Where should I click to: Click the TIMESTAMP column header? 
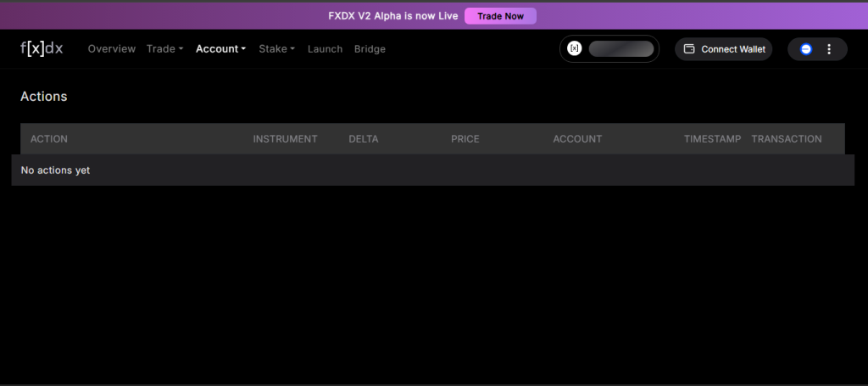pyautogui.click(x=712, y=139)
